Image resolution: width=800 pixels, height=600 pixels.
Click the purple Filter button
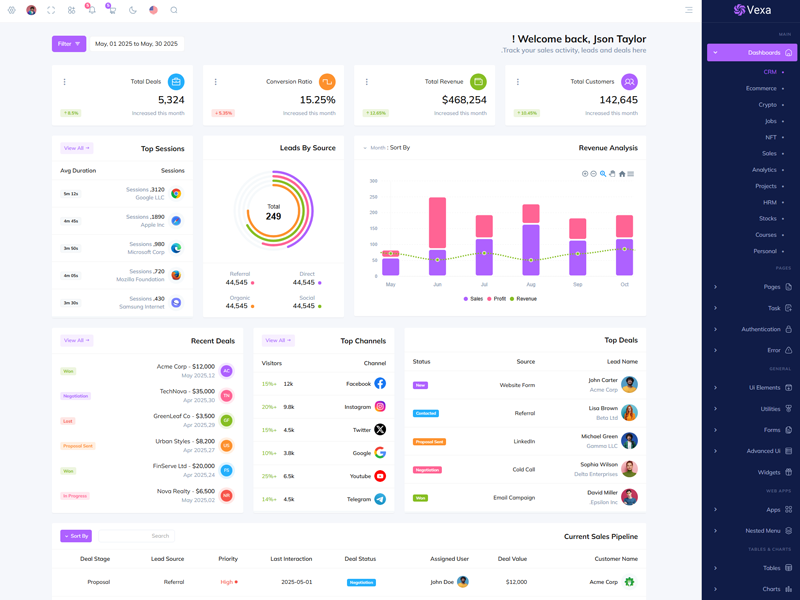[x=69, y=44]
